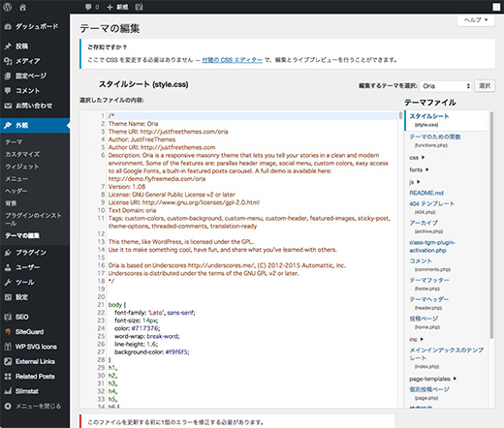Open 404 テンプレート file

[431, 207]
